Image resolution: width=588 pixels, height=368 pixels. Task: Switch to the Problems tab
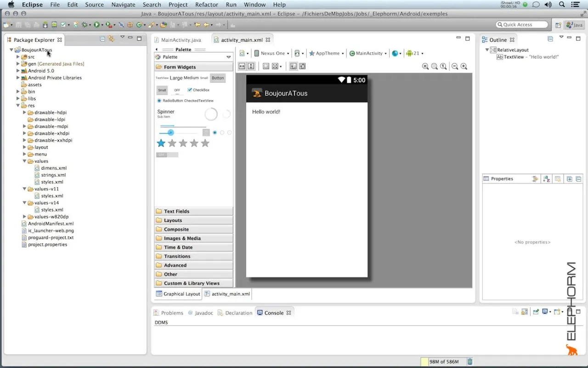tap(169, 313)
